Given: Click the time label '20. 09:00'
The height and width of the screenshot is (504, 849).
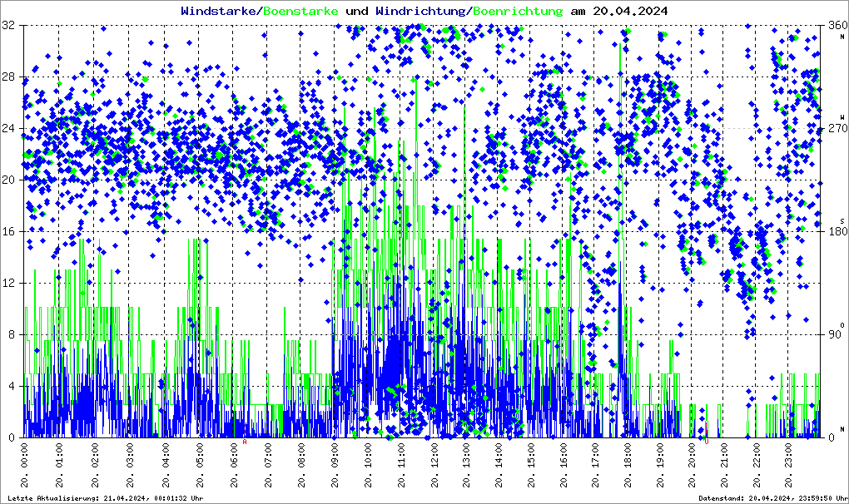Looking at the screenshot, I should 335,465.
